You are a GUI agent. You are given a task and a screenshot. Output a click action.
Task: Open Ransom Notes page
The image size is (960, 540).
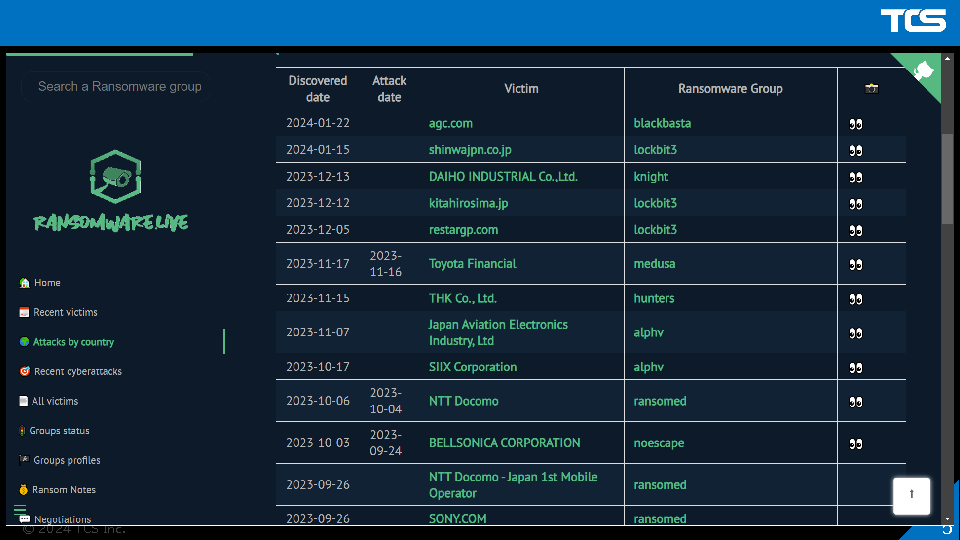click(63, 490)
